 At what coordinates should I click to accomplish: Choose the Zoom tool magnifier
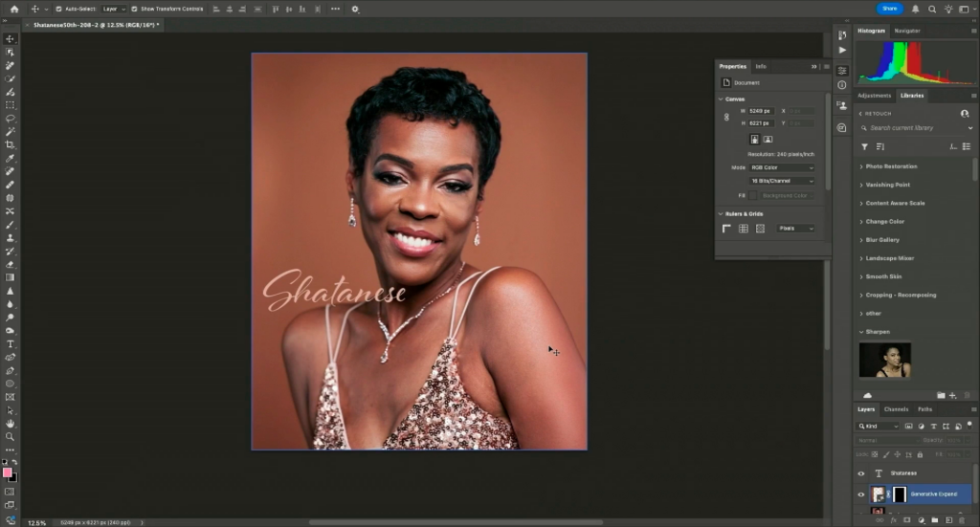click(x=10, y=436)
